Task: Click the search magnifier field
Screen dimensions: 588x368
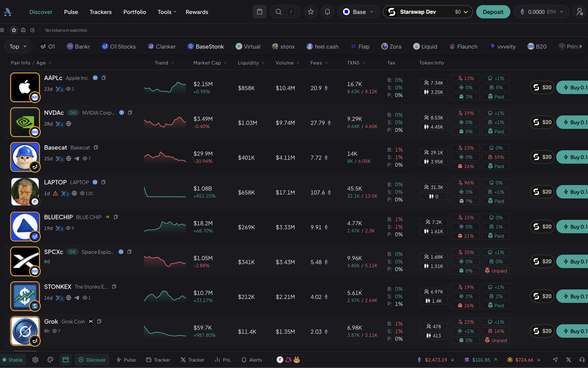Action: (x=285, y=12)
